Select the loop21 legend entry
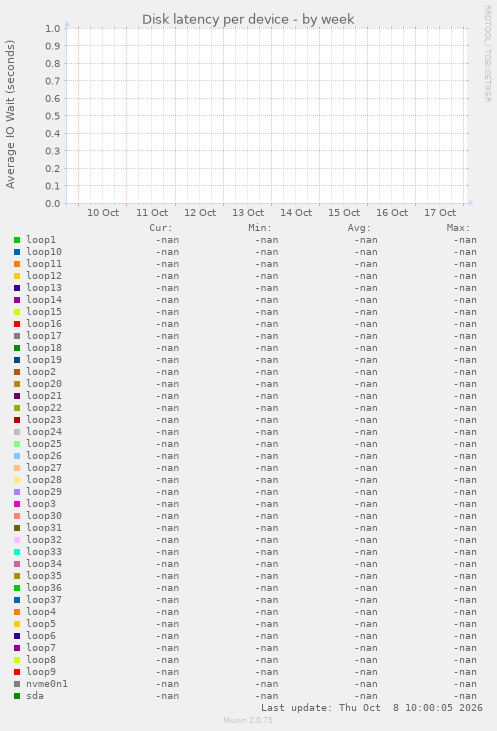Screen dimensions: 497x731 [x=44, y=396]
